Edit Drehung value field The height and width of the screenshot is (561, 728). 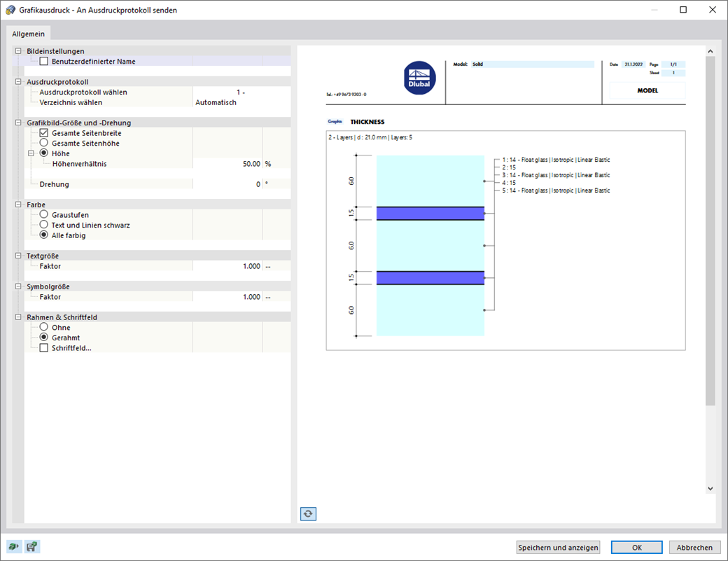[227, 184]
